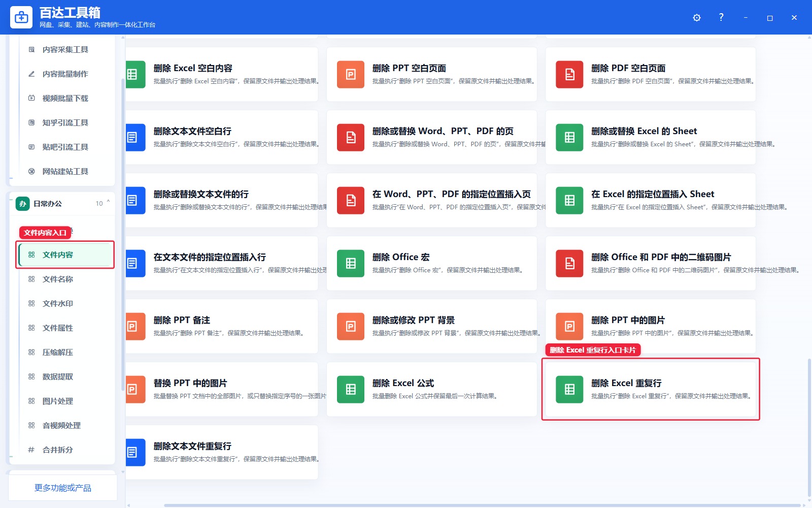The image size is (812, 508).
Task: Select 知乎引流工具 in the sidebar
Action: [x=65, y=122]
